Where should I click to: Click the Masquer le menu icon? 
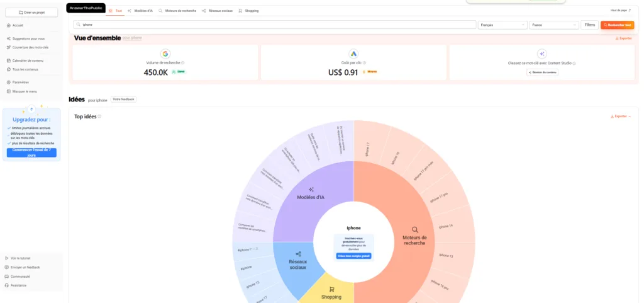pyautogui.click(x=9, y=91)
